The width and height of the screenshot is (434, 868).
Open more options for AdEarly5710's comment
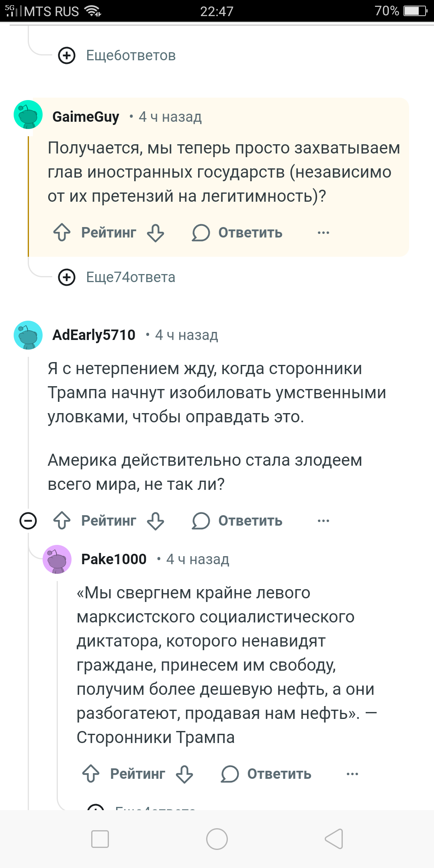pyautogui.click(x=323, y=521)
